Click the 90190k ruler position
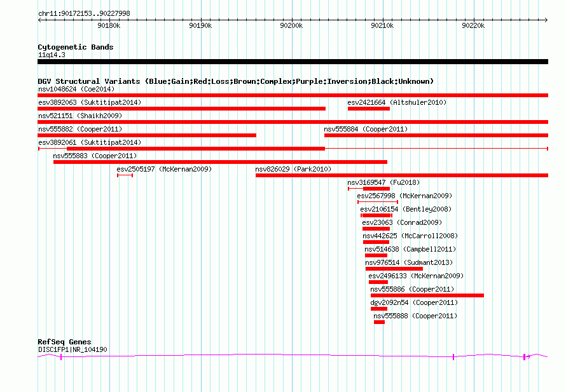 coord(200,25)
